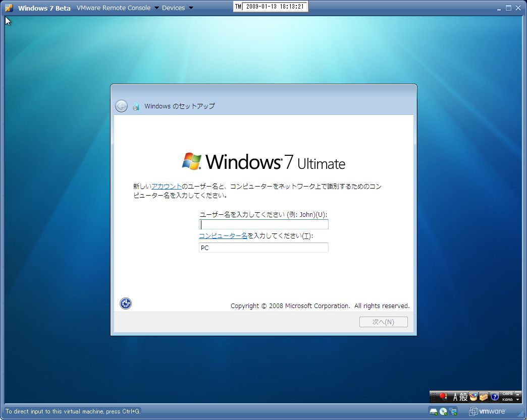This screenshot has width=527, height=420.
Task: Click the IME conversion mode 般 indicator
Action: click(x=463, y=397)
